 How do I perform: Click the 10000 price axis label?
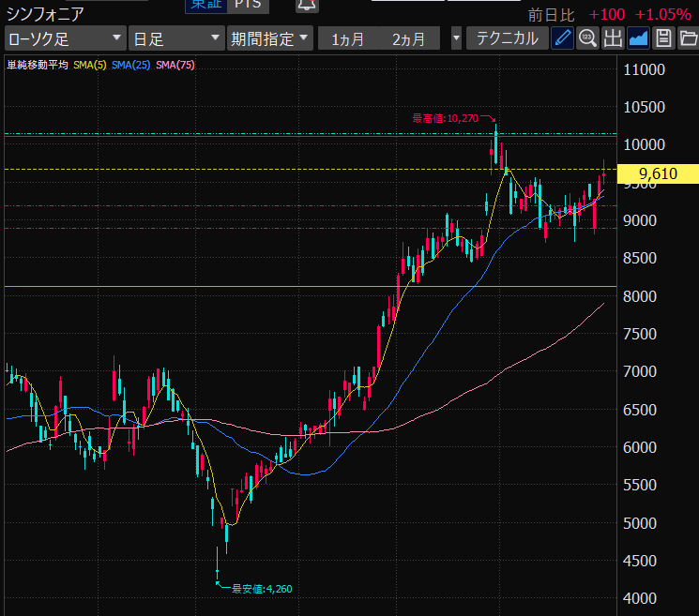coord(645,144)
